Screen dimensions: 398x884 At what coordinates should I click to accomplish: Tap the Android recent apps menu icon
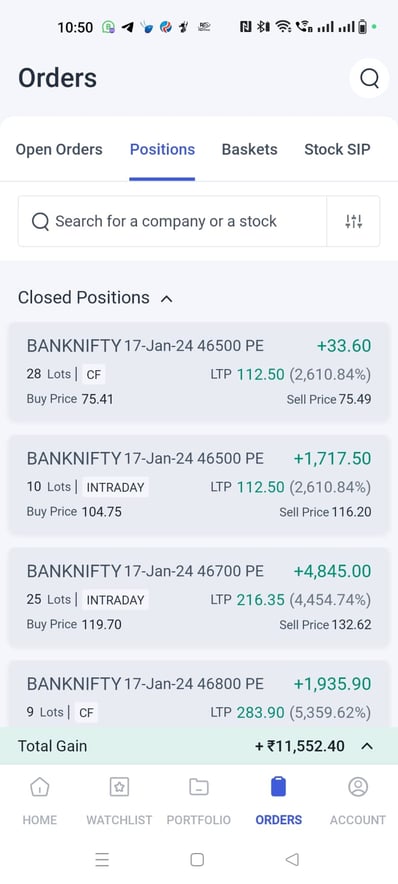pos(102,859)
